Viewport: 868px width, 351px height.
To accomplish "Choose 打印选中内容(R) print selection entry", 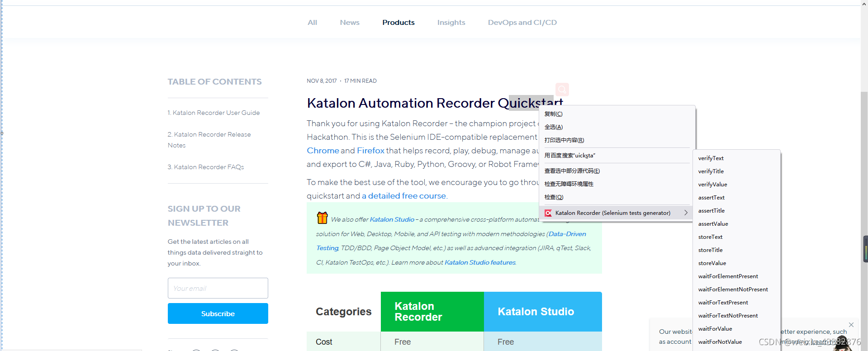I will click(617, 140).
